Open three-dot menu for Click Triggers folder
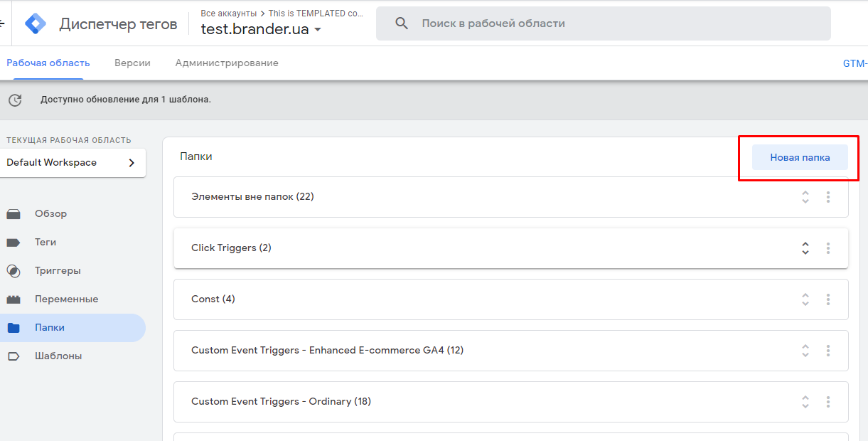Viewport: 868px width, 441px height. pos(828,248)
